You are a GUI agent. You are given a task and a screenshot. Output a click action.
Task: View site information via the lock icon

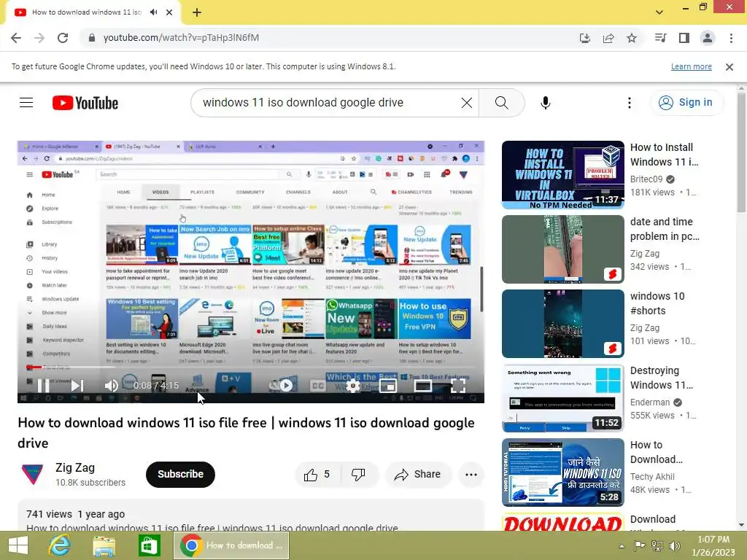pos(91,38)
